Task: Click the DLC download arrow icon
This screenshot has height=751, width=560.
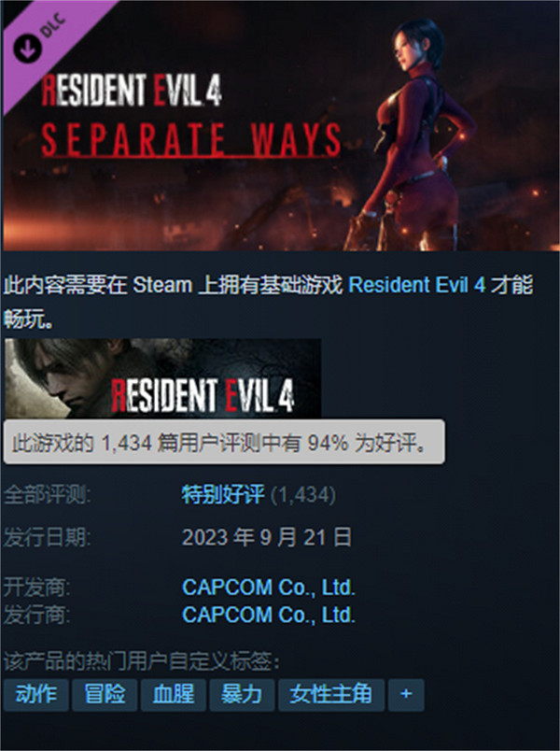Action: coord(27,48)
